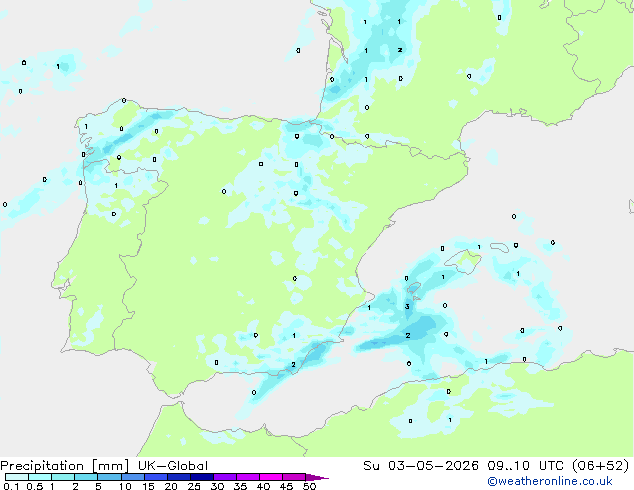Click the '(06+52)' forecast run text
The image size is (634, 490).
601,466
